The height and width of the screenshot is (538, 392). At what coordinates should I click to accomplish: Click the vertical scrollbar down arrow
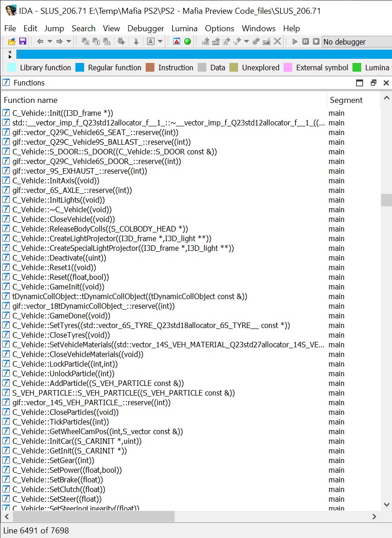click(x=386, y=504)
